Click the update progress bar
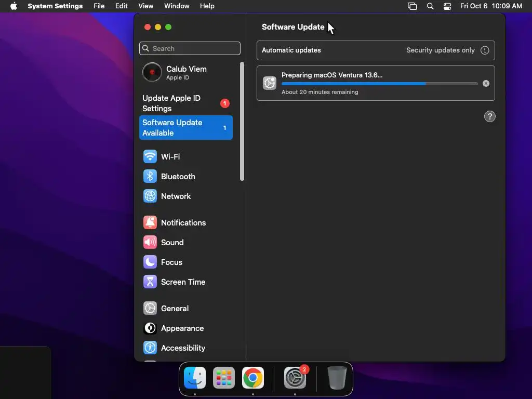The image size is (532, 399). point(379,84)
